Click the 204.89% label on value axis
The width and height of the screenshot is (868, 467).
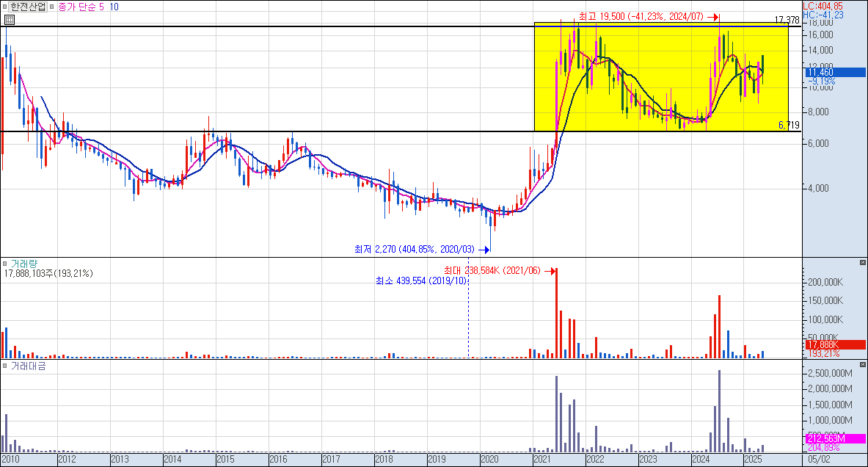pyautogui.click(x=824, y=447)
